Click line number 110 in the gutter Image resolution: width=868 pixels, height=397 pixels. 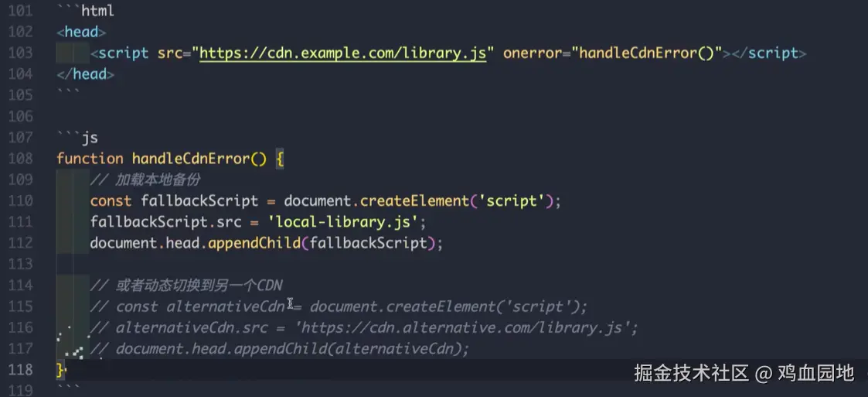20,200
